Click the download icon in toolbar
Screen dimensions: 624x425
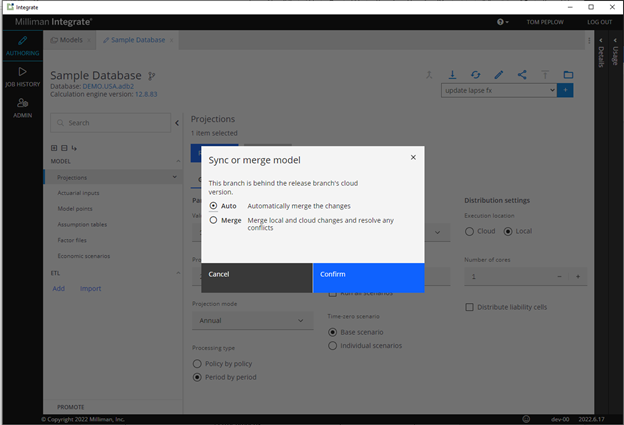(451, 74)
